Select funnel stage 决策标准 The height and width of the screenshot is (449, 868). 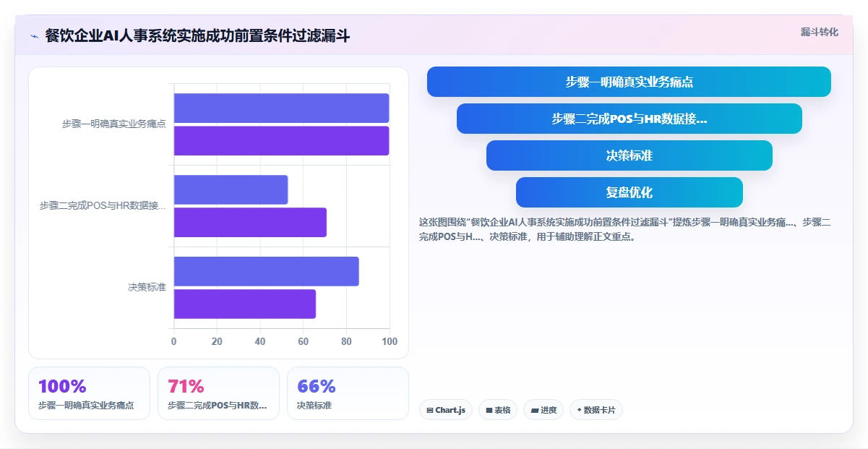[629, 155]
